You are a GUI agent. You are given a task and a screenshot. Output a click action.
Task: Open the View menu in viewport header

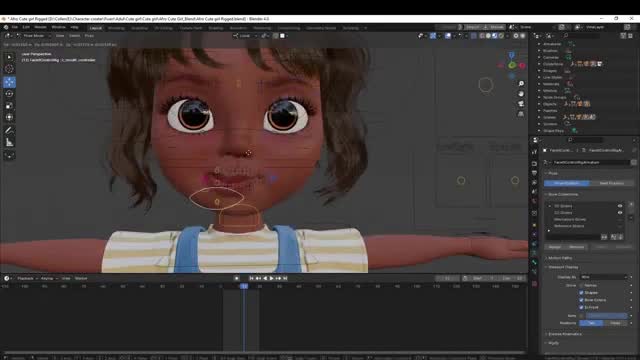(60, 36)
